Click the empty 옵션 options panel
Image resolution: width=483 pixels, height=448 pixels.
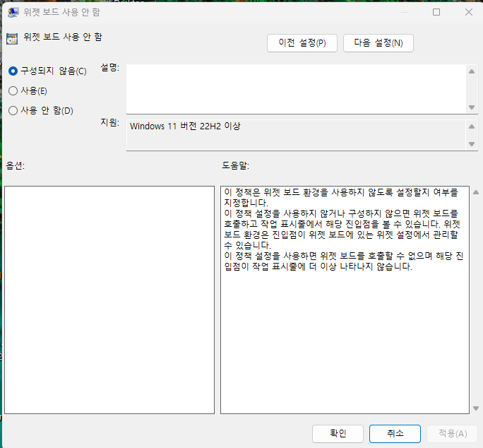coord(109,300)
